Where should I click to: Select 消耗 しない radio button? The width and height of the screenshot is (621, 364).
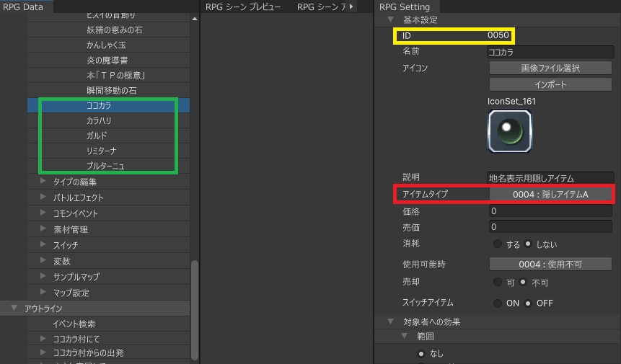tap(529, 245)
